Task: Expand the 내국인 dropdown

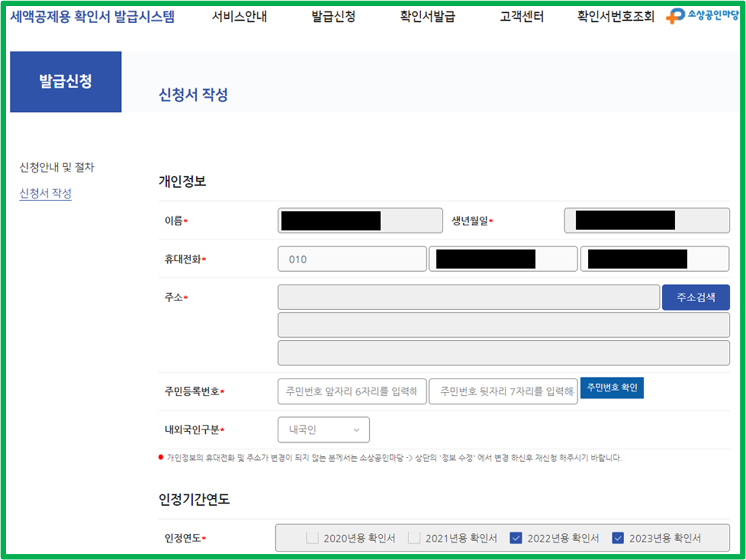Action: [324, 430]
